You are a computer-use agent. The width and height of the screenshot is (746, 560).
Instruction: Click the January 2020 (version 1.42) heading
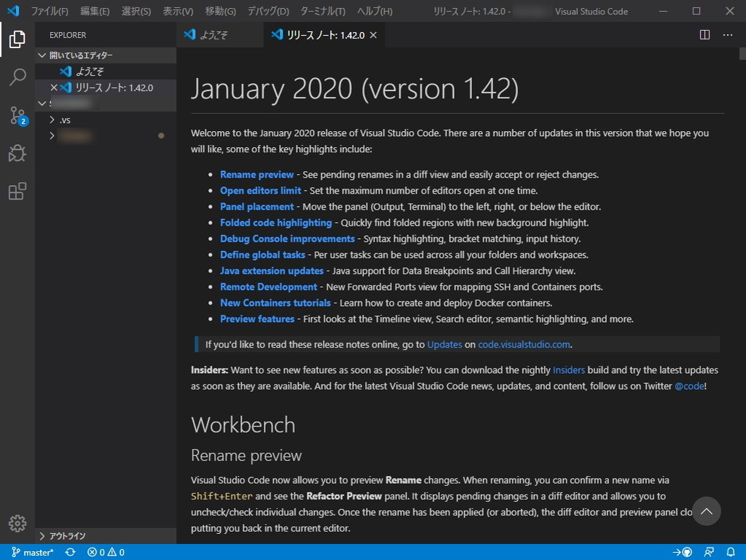tap(355, 89)
